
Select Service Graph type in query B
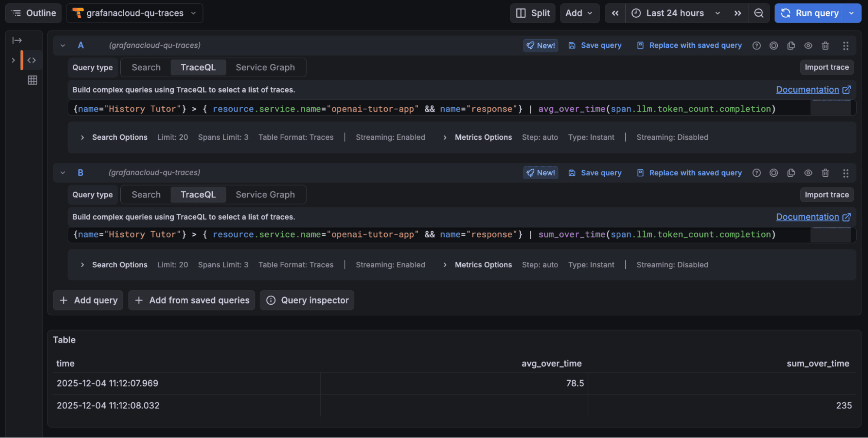click(x=265, y=195)
